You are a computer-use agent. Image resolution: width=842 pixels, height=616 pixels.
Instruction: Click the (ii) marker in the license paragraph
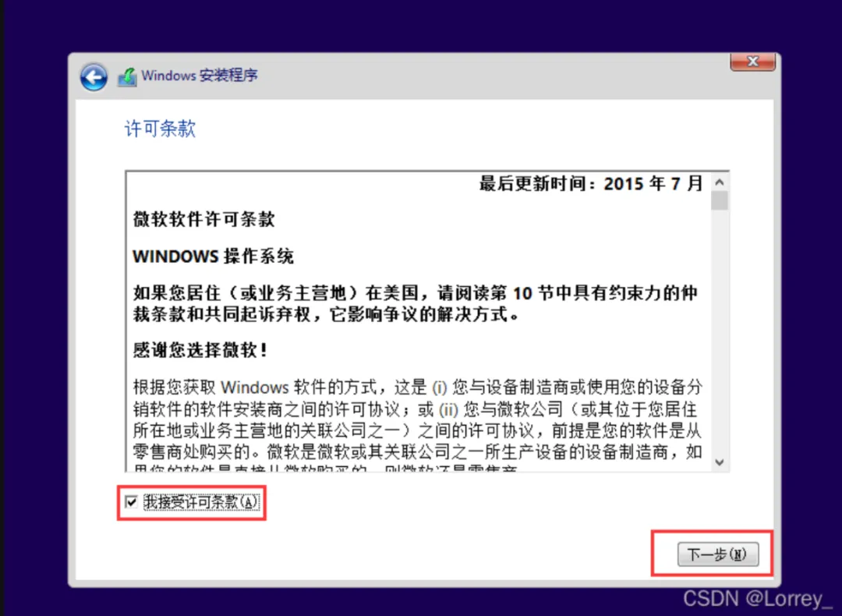pyautogui.click(x=448, y=410)
